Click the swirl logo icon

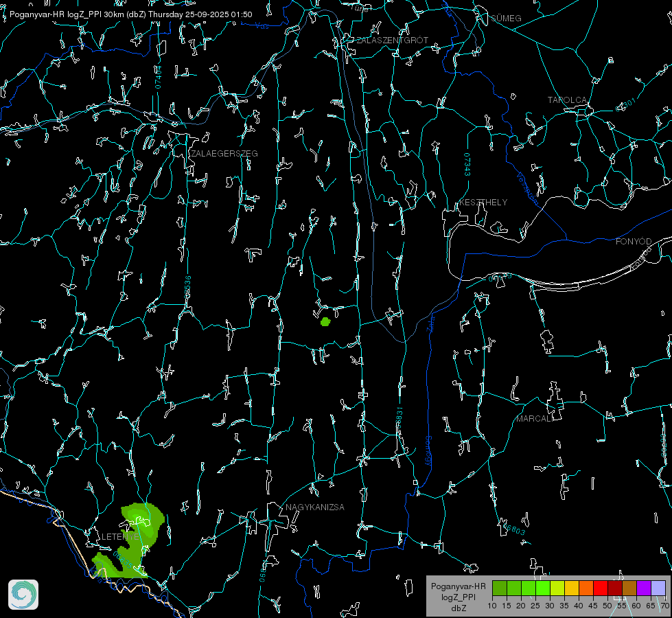click(x=23, y=595)
